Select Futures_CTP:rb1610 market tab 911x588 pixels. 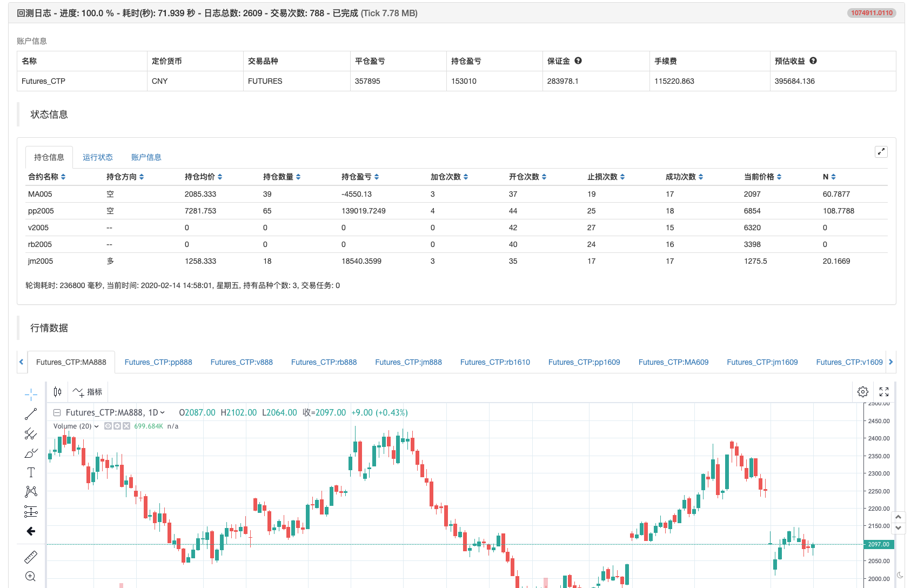[x=495, y=362]
